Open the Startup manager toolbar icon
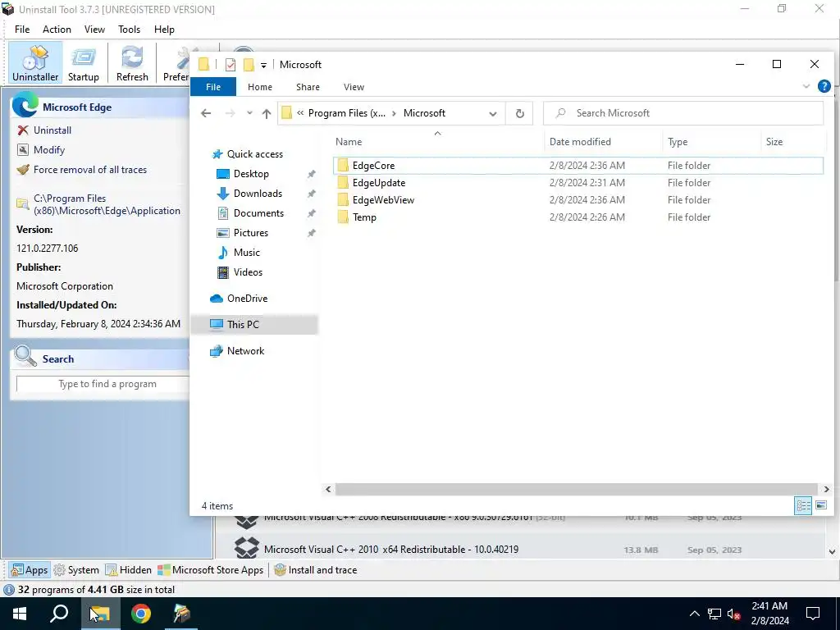This screenshot has width=840, height=630. [84, 62]
